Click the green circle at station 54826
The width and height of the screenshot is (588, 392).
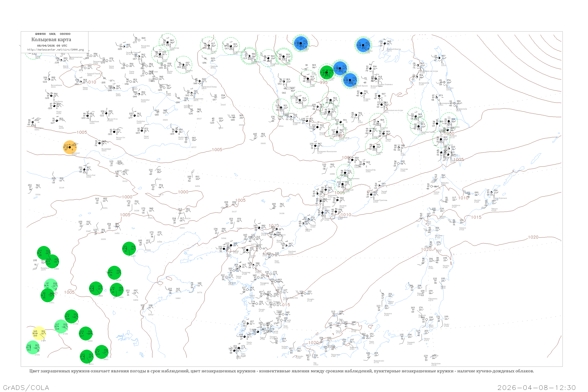116,290
